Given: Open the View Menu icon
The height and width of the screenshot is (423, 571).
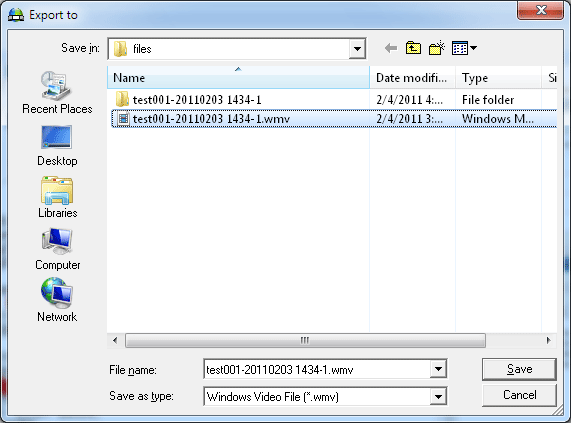Looking at the screenshot, I should pos(464,48).
